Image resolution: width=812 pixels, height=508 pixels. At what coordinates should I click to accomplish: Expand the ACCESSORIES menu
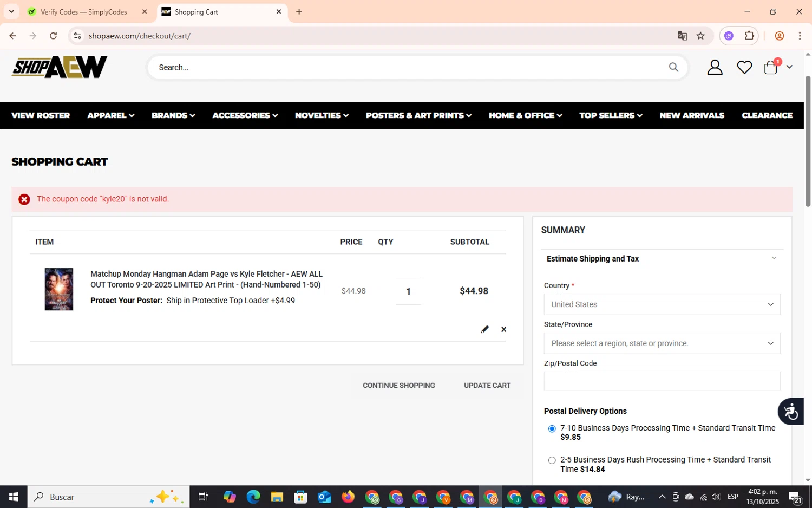245,115
